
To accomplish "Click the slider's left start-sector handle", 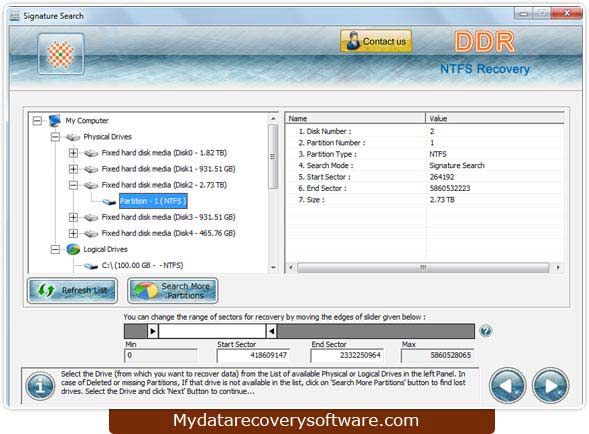I will 153,331.
